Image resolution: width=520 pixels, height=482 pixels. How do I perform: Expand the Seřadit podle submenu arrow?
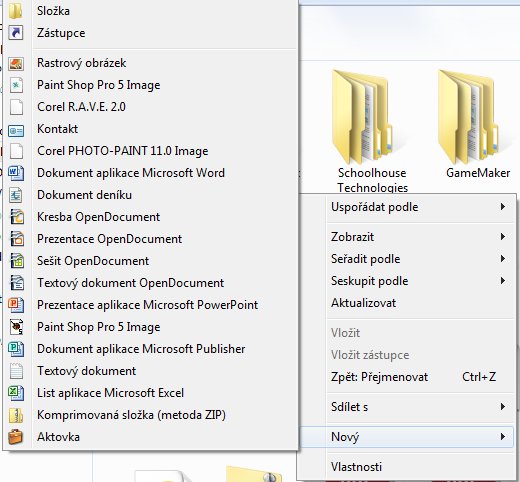click(x=503, y=259)
